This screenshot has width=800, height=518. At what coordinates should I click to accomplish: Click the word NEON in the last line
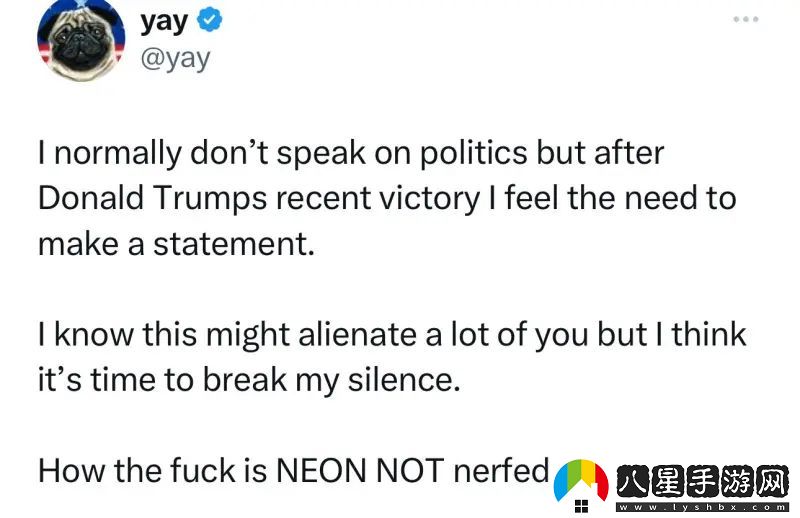[x=321, y=470]
